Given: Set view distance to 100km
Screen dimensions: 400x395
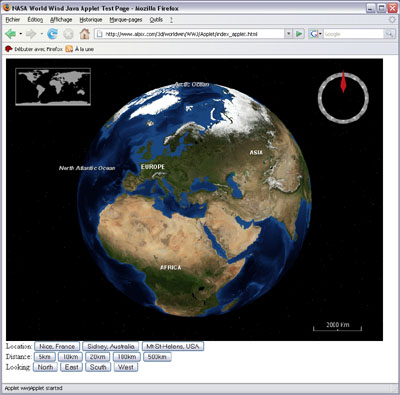Looking at the screenshot, I should 127,357.
